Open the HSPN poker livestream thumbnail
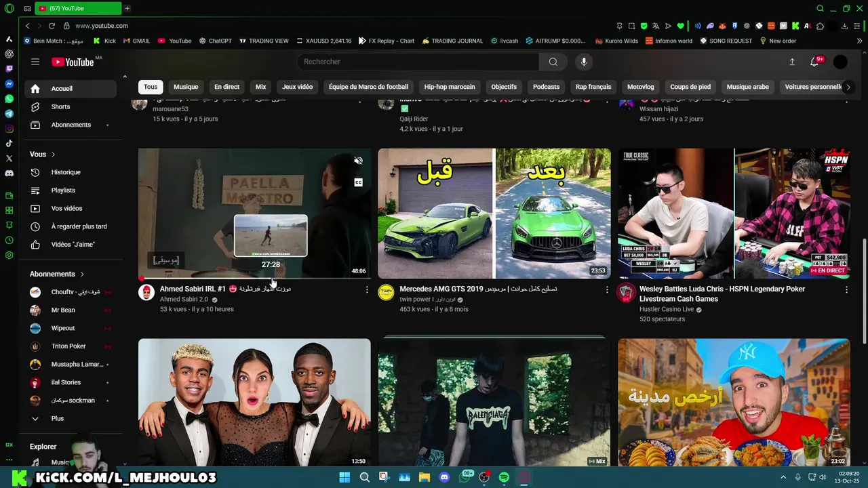This screenshot has width=868, height=488. pos(734,213)
